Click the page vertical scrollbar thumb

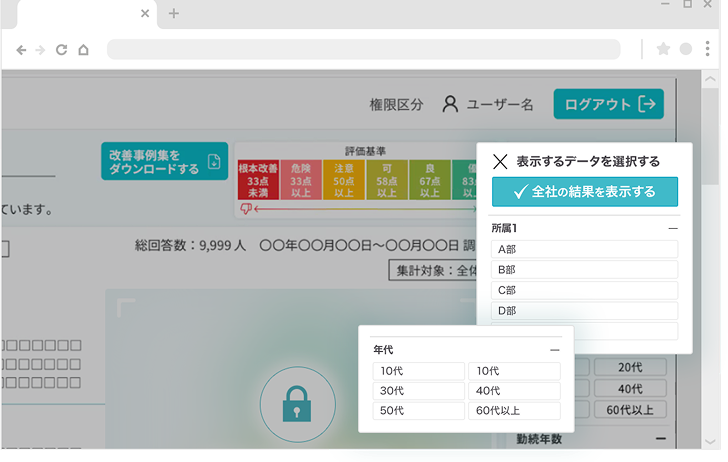[x=710, y=137]
